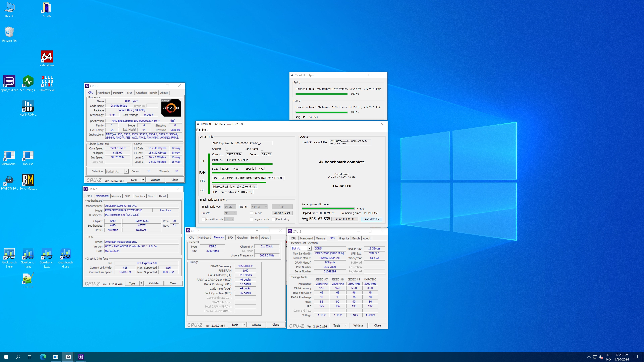Launch HWBOTx265 desktop shortcut
Screen dimensions: 644x362
9,182
